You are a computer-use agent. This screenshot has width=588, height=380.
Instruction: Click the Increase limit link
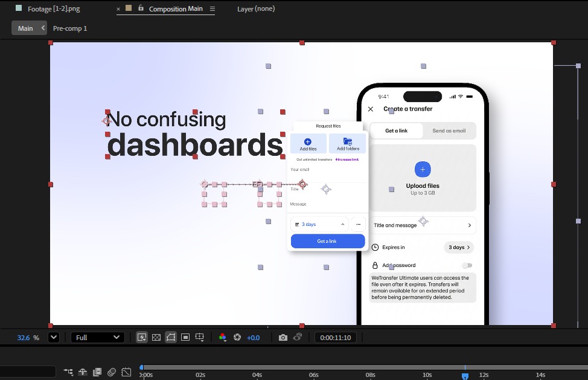(347, 159)
